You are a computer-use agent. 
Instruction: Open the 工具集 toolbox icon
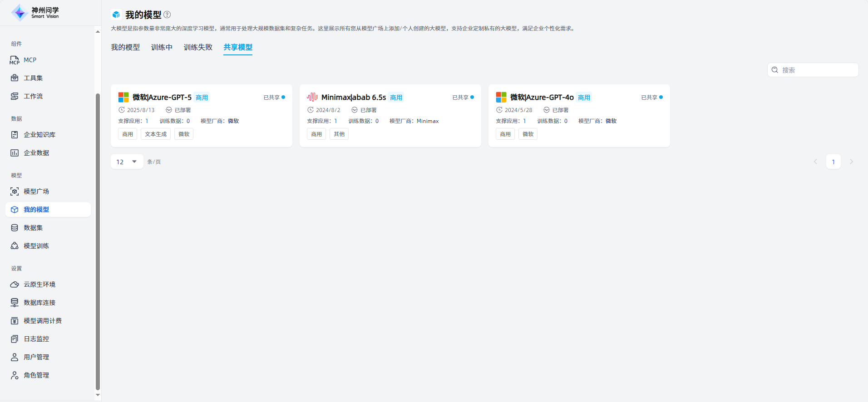[x=15, y=78]
